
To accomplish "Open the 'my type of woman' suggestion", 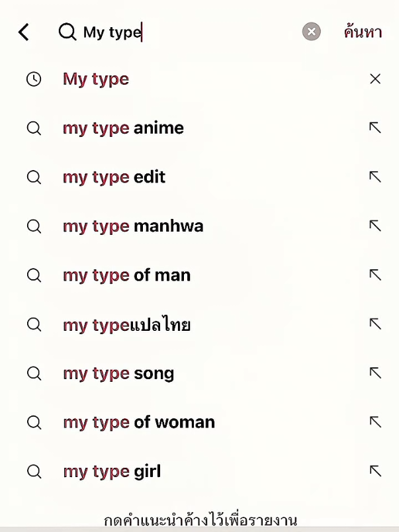I will tap(139, 423).
